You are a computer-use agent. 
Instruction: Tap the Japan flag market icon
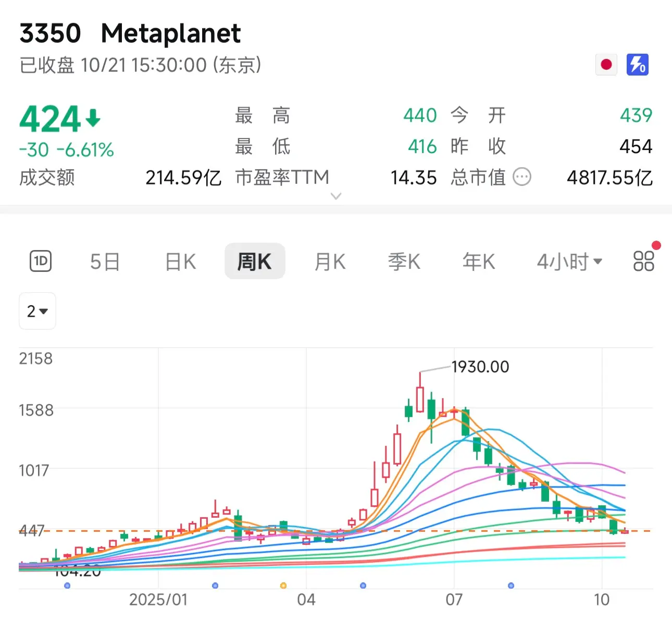pyautogui.click(x=606, y=65)
